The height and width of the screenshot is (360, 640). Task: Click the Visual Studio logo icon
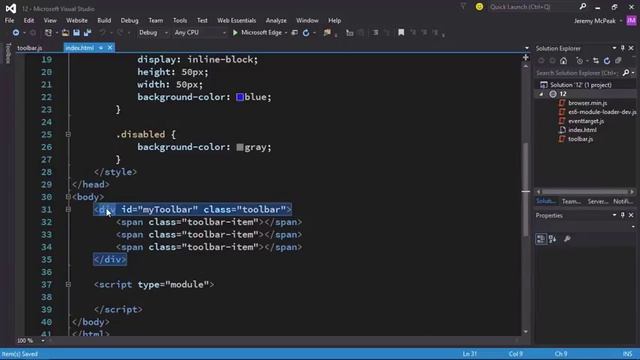(11, 8)
